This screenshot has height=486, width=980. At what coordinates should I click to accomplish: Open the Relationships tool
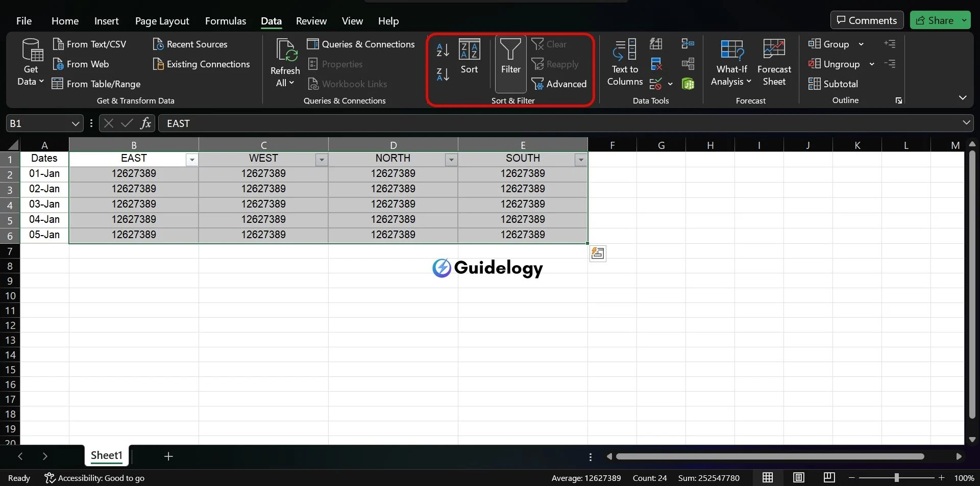[688, 64]
